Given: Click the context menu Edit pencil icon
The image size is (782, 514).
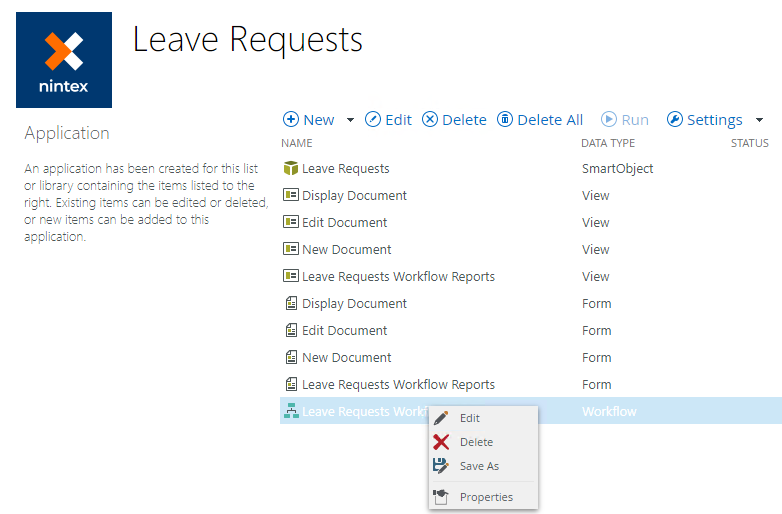Looking at the screenshot, I should [x=441, y=418].
